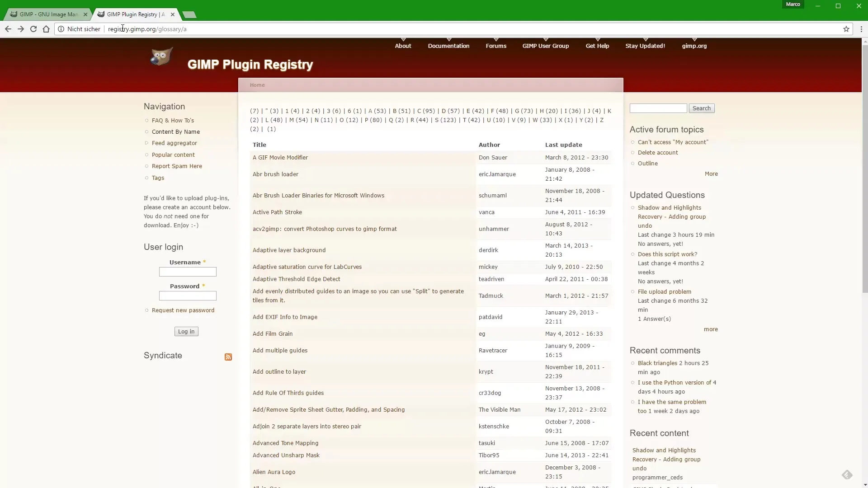868x488 pixels.
Task: Open Abr brush loader plugin page
Action: 275,174
